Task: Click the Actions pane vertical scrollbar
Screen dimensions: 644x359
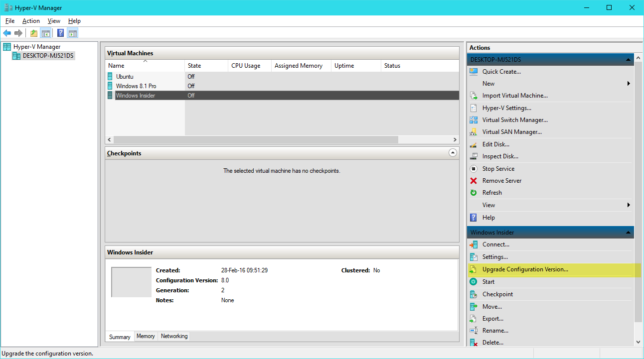Action: pyautogui.click(x=639, y=192)
